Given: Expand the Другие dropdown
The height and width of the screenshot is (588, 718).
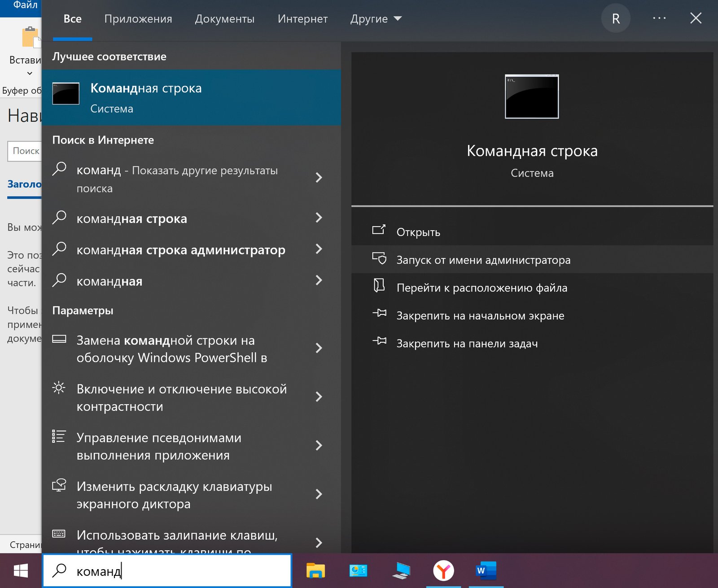Looking at the screenshot, I should 375,19.
